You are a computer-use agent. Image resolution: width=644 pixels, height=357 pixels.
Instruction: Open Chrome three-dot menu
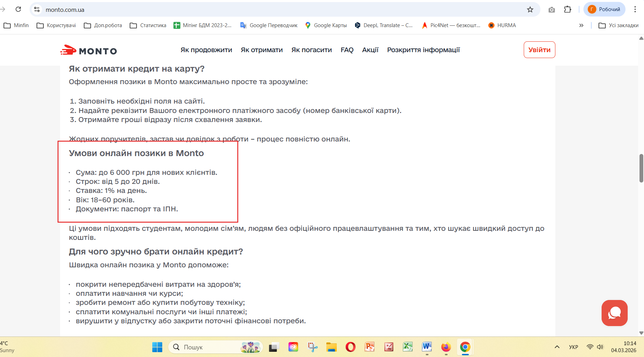pyautogui.click(x=635, y=9)
